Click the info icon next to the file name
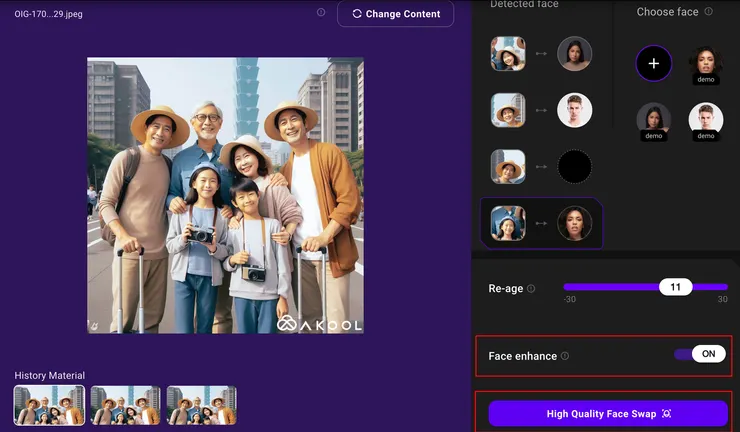The width and height of the screenshot is (740, 432). (321, 12)
